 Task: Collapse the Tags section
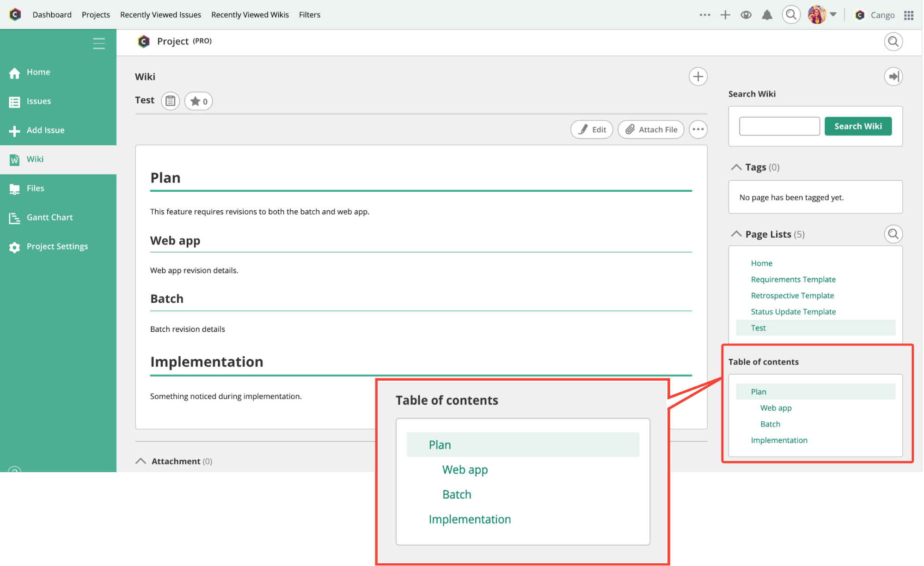click(x=736, y=167)
